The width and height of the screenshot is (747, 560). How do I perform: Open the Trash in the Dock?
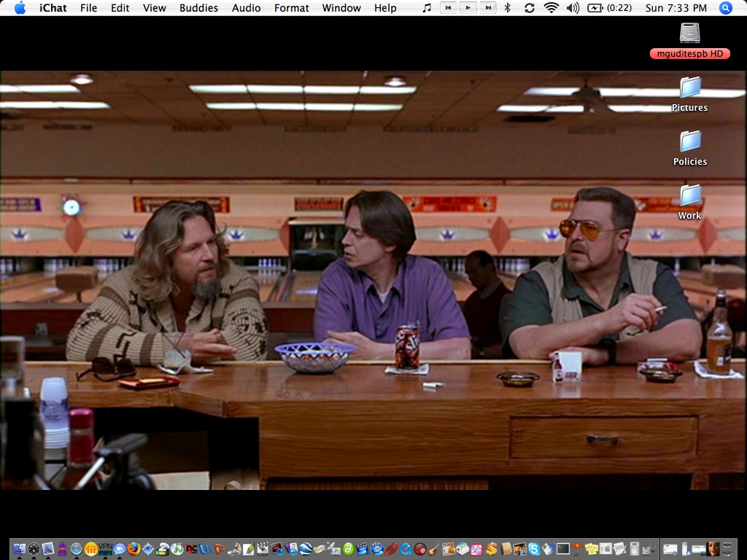click(x=727, y=548)
